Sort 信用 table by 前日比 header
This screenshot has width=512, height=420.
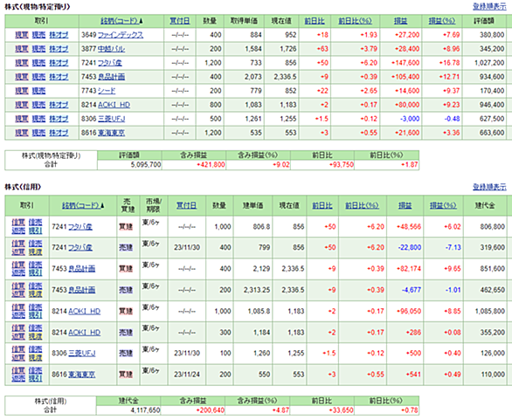(x=322, y=205)
